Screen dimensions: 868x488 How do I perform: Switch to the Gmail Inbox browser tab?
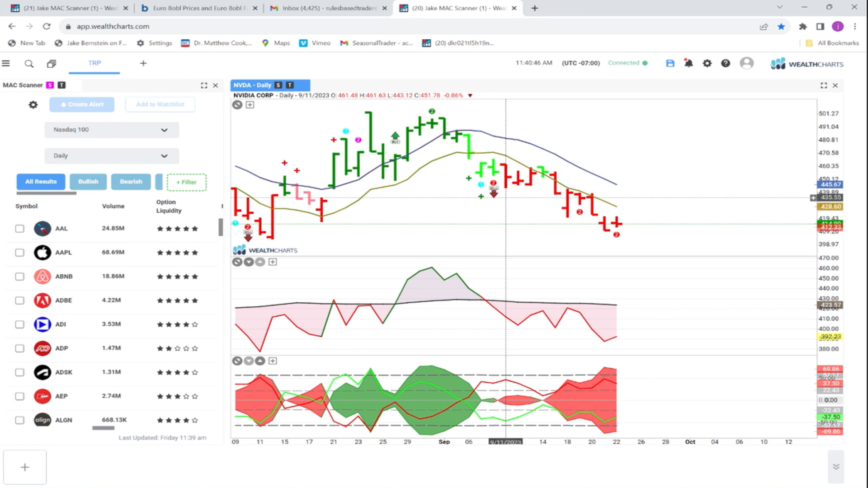(x=328, y=8)
